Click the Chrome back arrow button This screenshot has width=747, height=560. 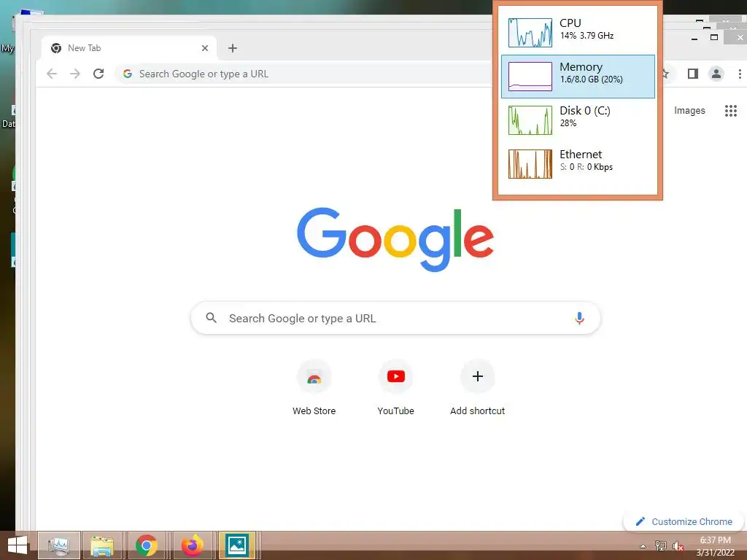coord(52,74)
